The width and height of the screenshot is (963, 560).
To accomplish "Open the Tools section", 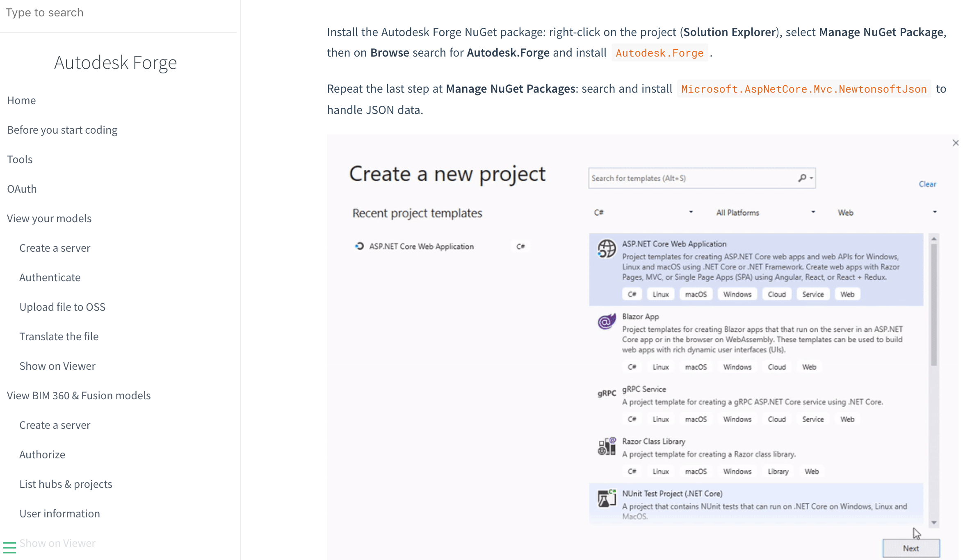I will coord(20,159).
